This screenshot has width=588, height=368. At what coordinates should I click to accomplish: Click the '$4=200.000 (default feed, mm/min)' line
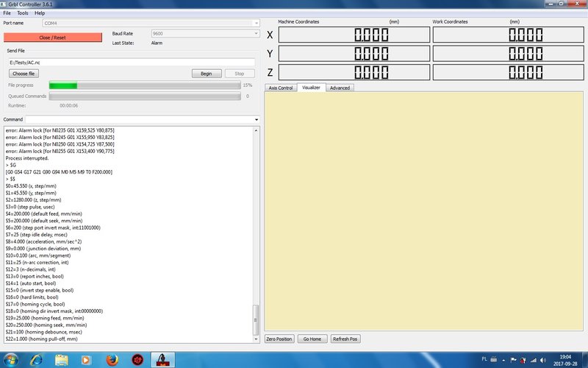point(44,213)
